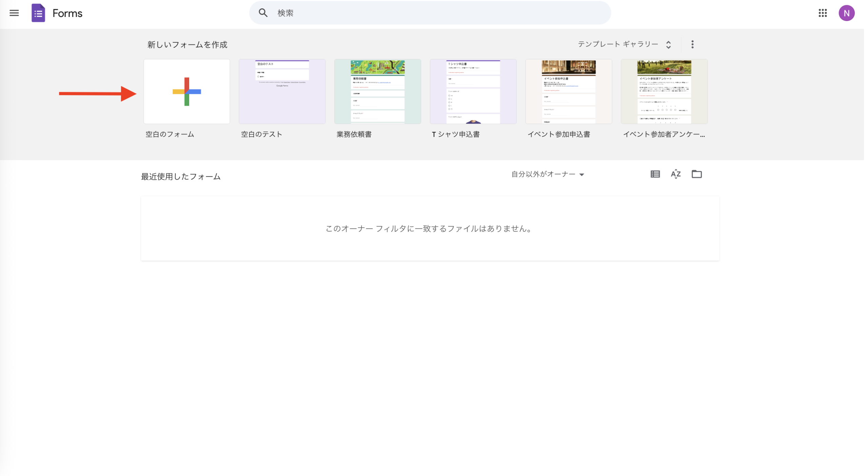Viewport: 868px width, 476px height.
Task: Open the 自分以外がオーナー filter dropdown
Action: (x=547, y=174)
